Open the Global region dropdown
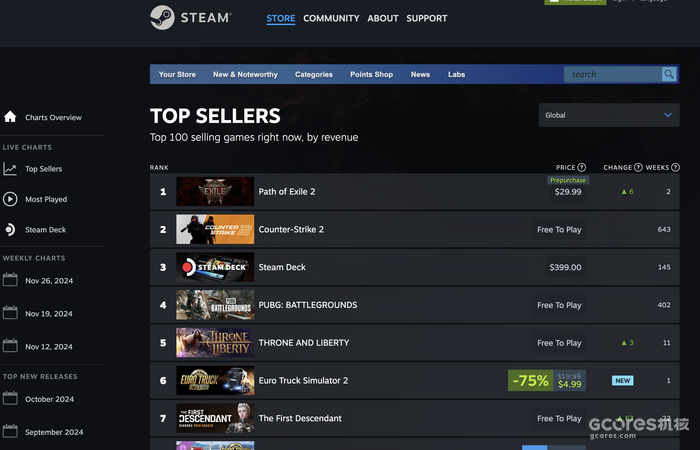 609,115
